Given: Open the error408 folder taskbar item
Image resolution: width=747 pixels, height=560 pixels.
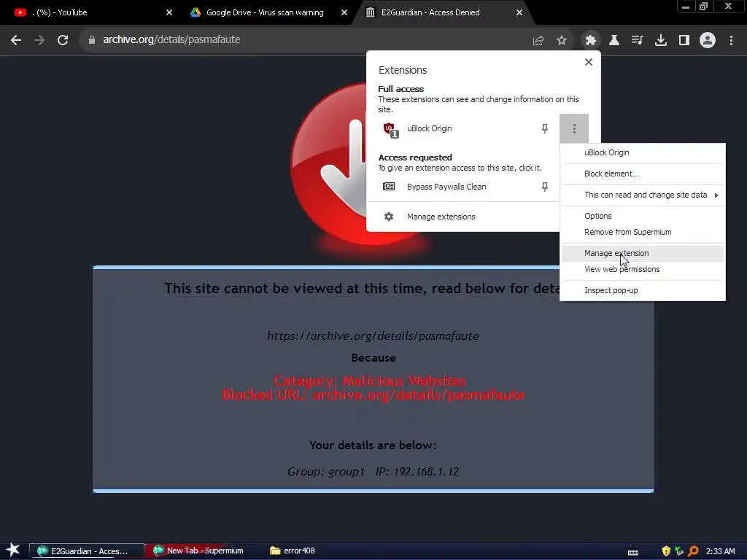Looking at the screenshot, I should tap(293, 551).
